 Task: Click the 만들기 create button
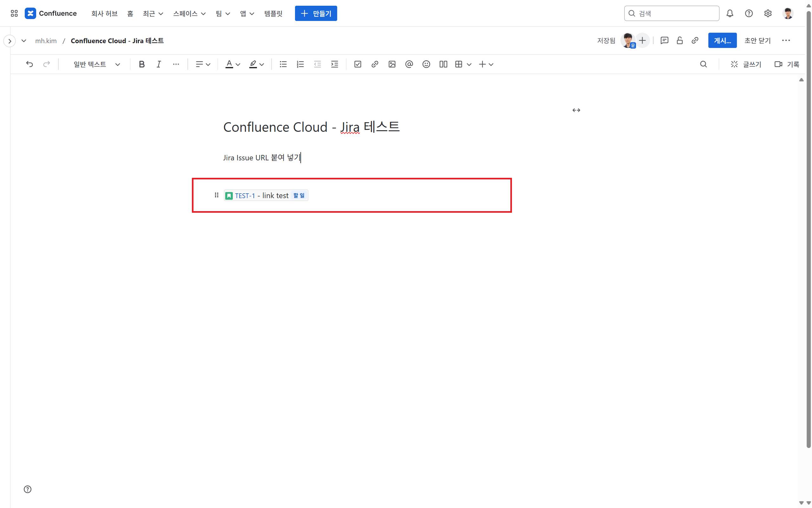(316, 13)
